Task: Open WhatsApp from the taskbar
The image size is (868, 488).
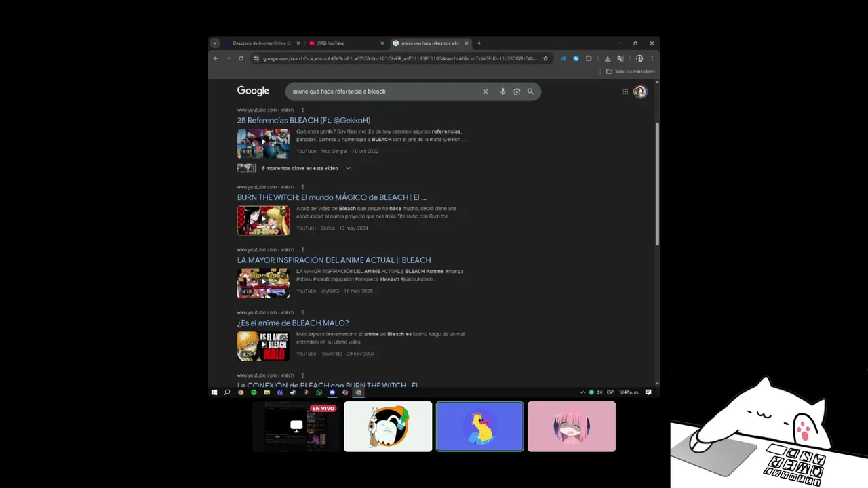Action: tap(319, 392)
